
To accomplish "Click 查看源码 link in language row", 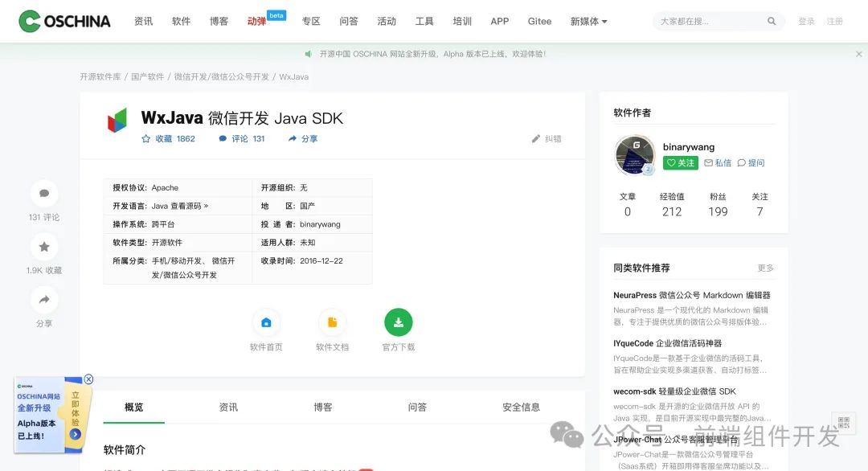I will point(190,206).
